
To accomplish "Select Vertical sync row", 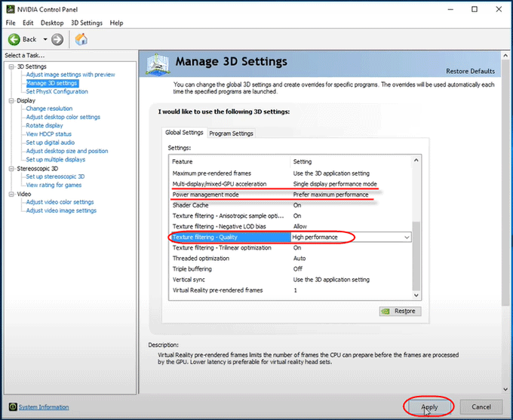I will (290, 280).
